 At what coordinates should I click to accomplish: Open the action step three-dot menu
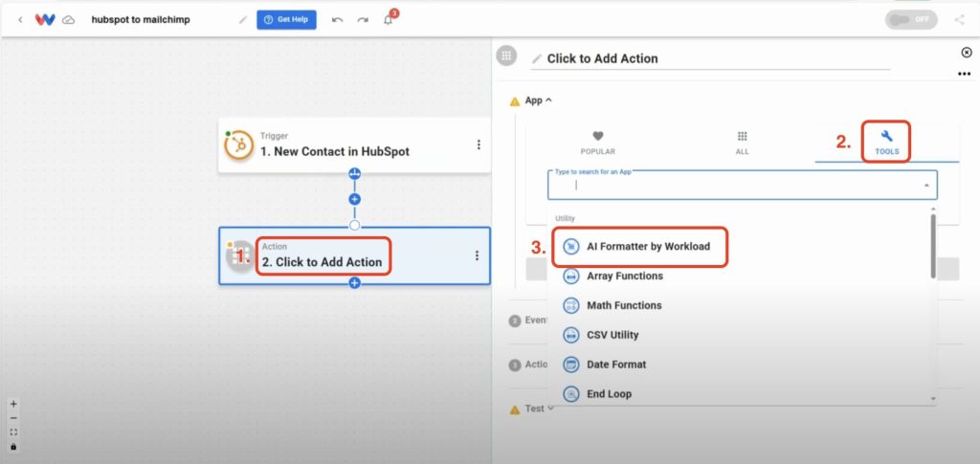click(477, 255)
